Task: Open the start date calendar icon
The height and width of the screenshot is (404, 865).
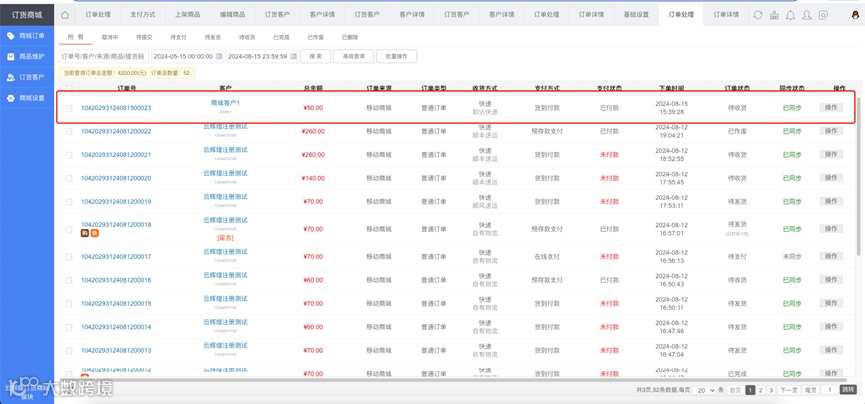Action: tap(218, 56)
